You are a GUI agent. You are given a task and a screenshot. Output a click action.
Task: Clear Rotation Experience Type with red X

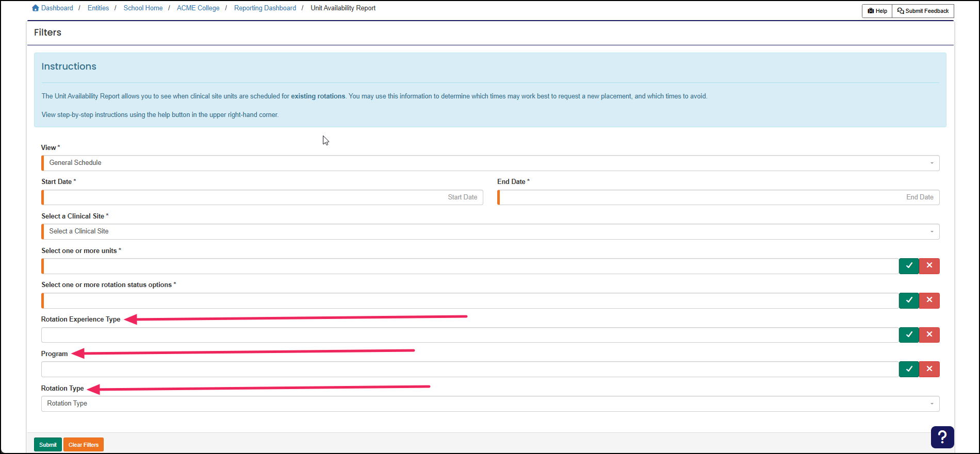tap(929, 335)
